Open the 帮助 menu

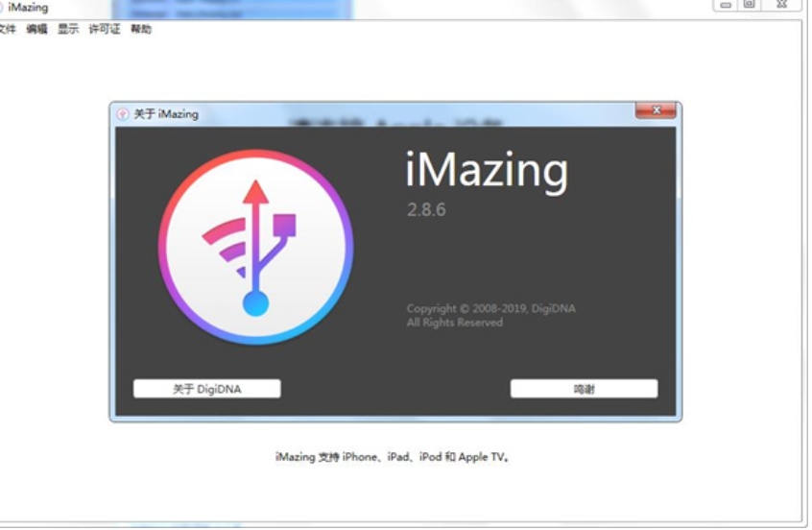141,29
